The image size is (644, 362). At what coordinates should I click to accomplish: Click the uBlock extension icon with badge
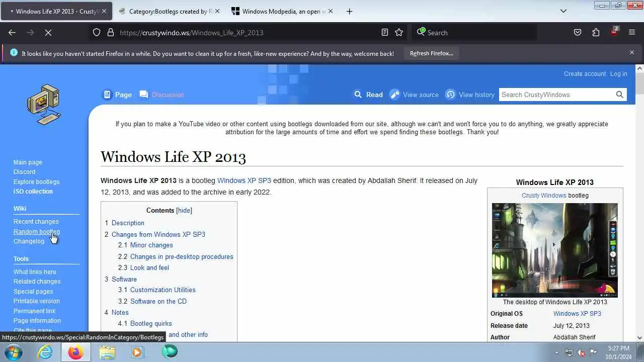point(614,32)
